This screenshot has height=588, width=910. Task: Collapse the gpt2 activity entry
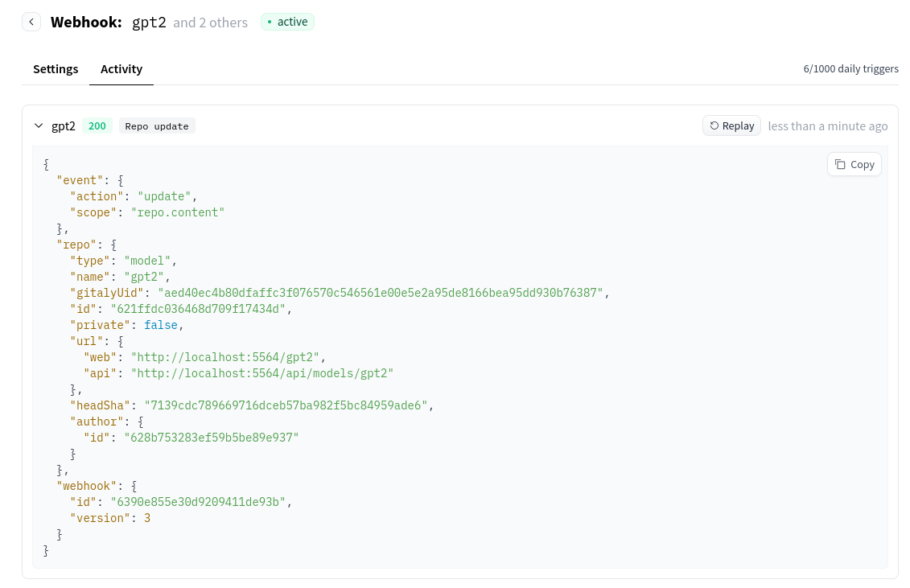click(x=39, y=126)
